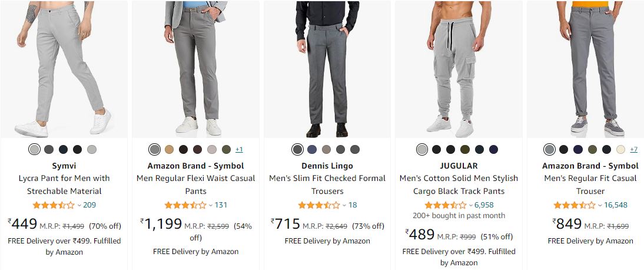
Task: Select the highlighted grey swatch on Symvi pant
Action: [x=34, y=150]
